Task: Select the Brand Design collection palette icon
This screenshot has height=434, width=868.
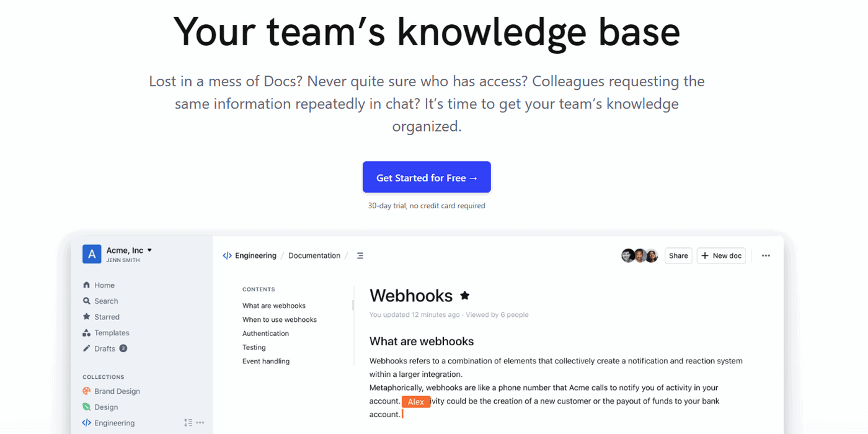Action: click(86, 391)
